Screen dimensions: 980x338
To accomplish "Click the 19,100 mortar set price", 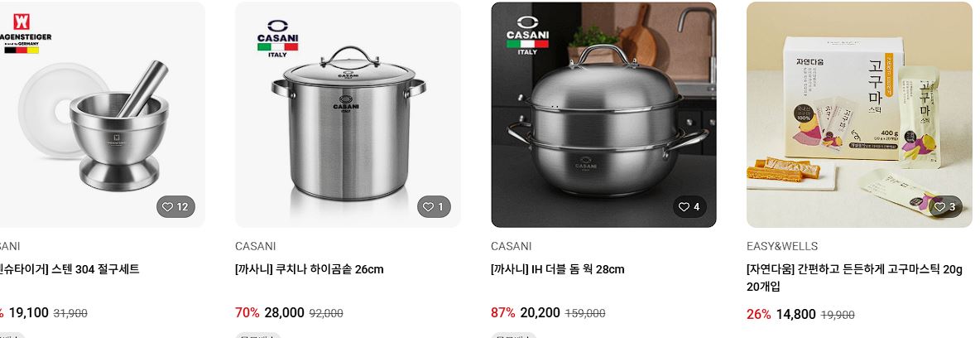I will coord(29,312).
